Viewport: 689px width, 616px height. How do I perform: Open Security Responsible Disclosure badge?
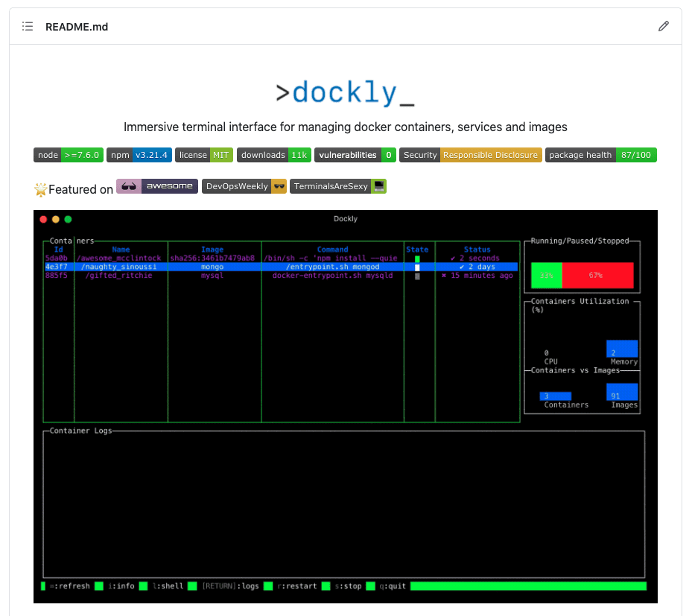coord(470,155)
